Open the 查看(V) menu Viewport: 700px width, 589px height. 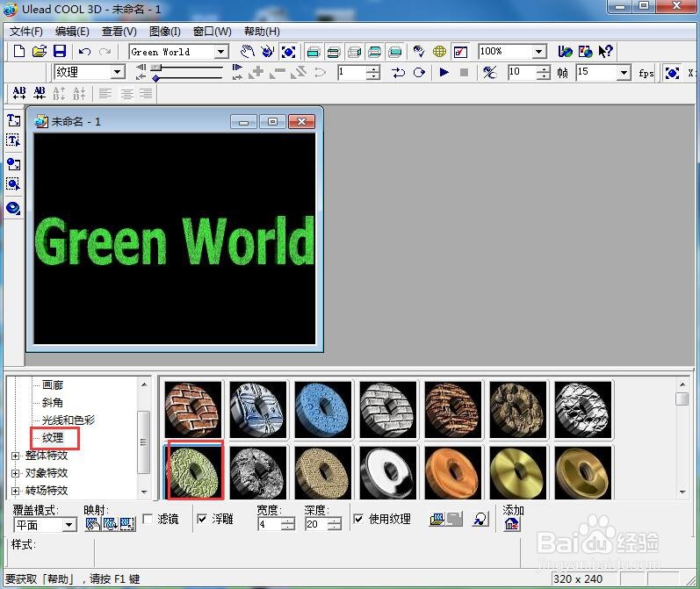(x=119, y=32)
